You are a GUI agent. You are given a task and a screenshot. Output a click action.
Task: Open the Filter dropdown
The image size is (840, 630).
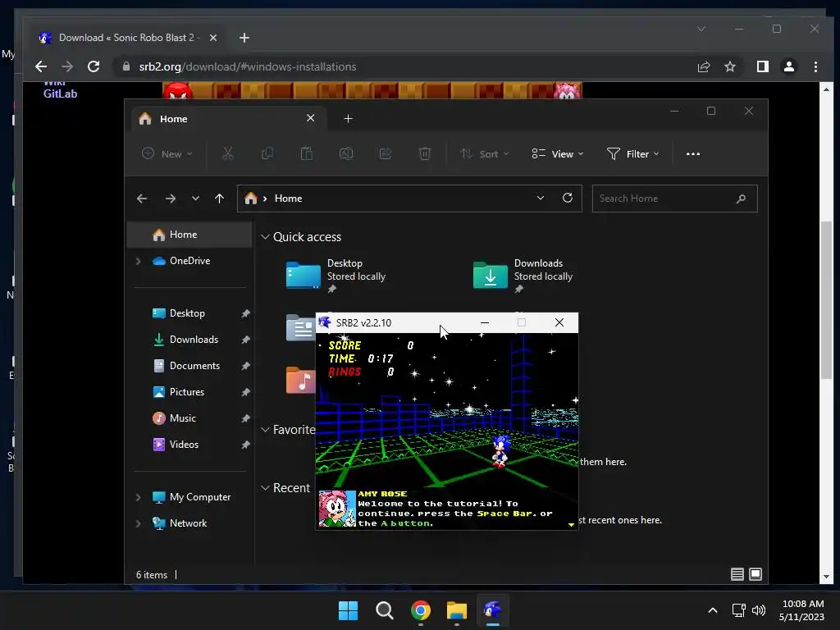pos(632,153)
